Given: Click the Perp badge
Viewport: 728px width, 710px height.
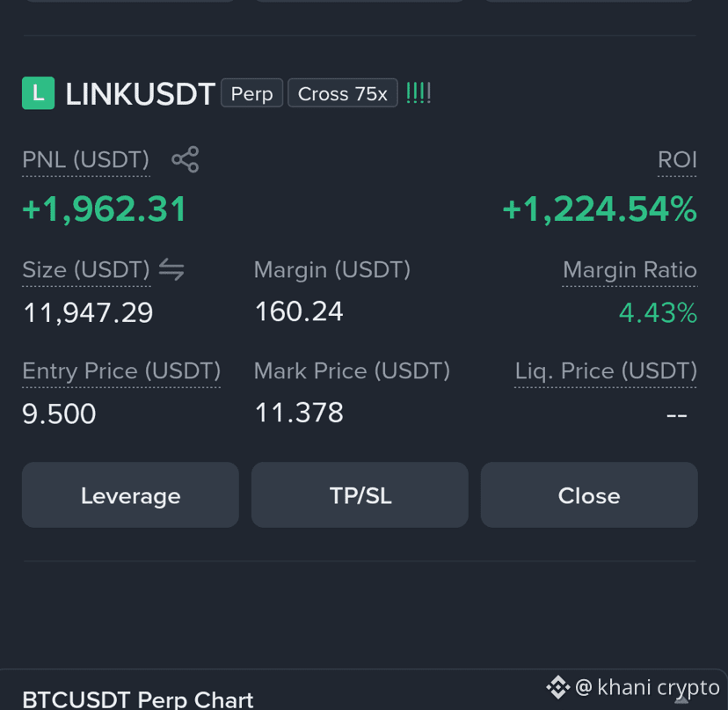Looking at the screenshot, I should click(251, 93).
